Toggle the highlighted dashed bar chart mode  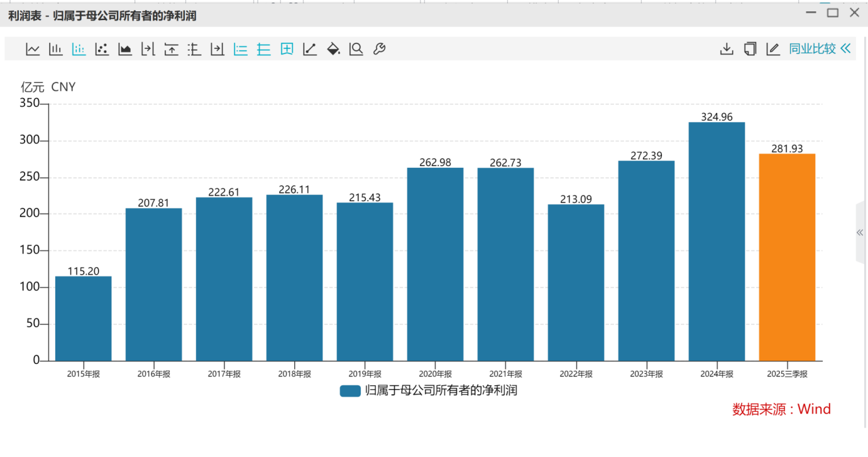(x=79, y=49)
